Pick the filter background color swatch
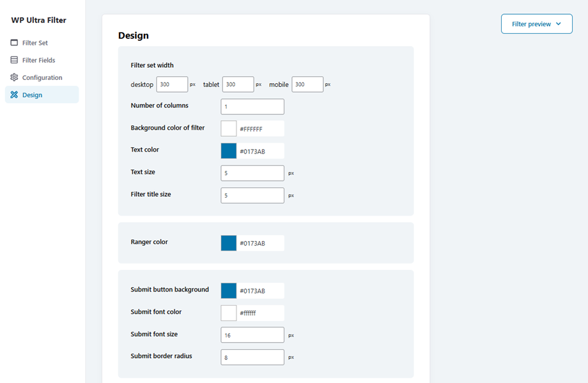The height and width of the screenshot is (383, 588). pos(229,129)
